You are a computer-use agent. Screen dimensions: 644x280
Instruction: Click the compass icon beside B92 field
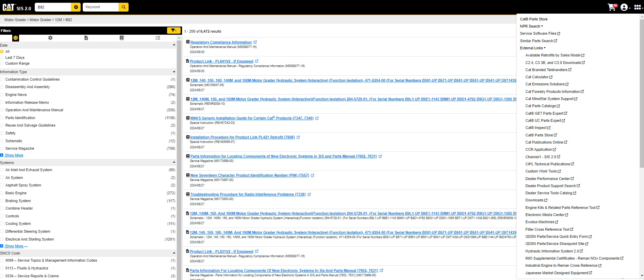(x=76, y=7)
